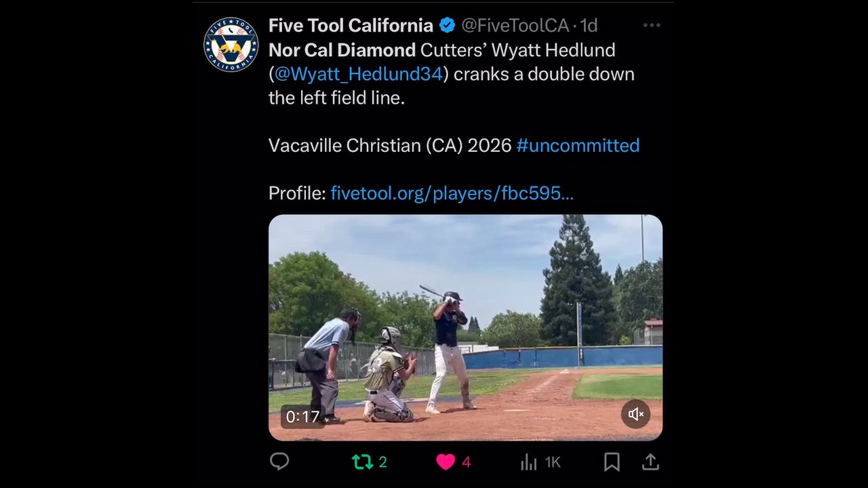Click the 0:17 video duration badge
This screenshot has width=868, height=488.
302,416
